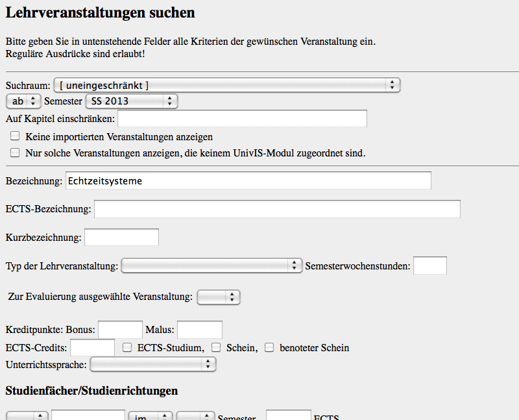
Task: Open the SS 2013 semester dropdown
Action: point(132,101)
